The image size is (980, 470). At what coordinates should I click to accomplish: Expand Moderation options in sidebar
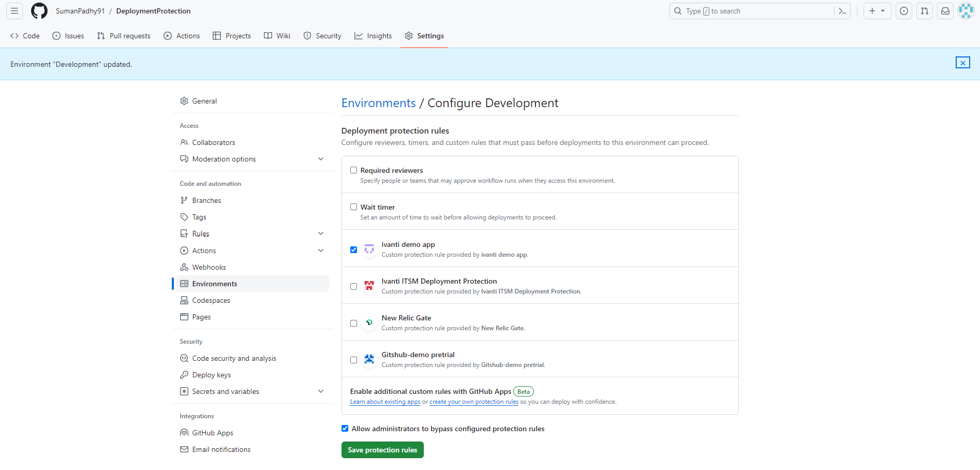[x=321, y=159]
